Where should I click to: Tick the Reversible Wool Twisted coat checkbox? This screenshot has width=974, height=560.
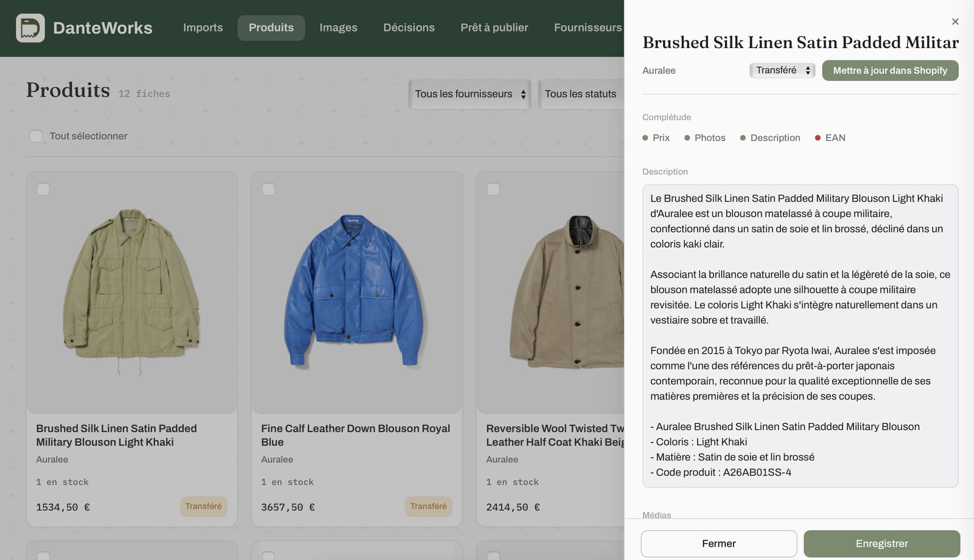(494, 189)
